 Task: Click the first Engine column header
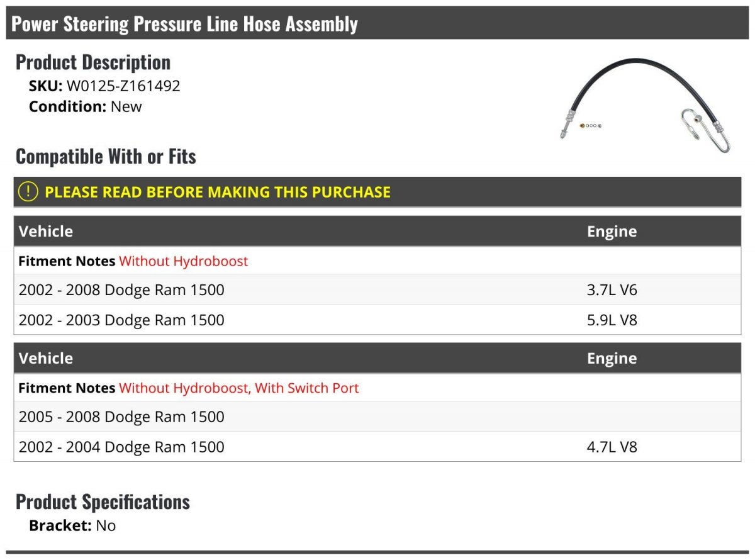pos(612,232)
